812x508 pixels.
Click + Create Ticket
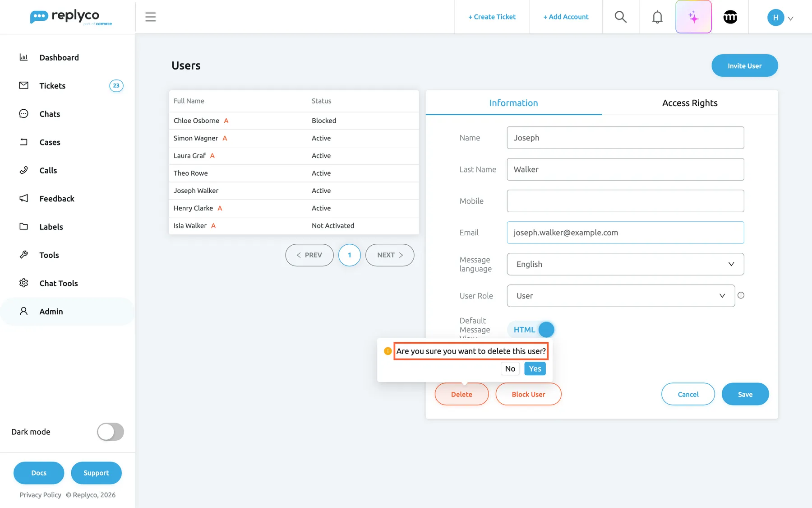(x=492, y=17)
